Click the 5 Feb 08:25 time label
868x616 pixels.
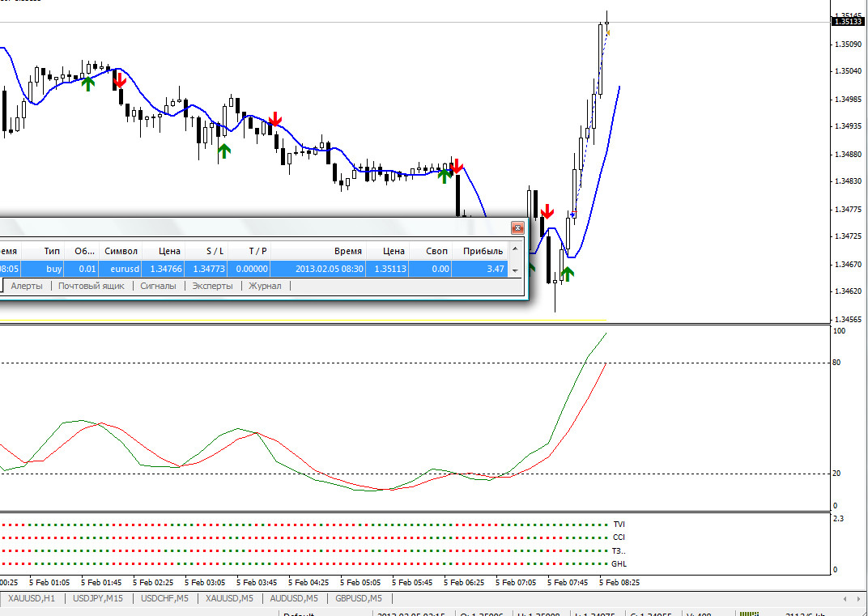(619, 583)
